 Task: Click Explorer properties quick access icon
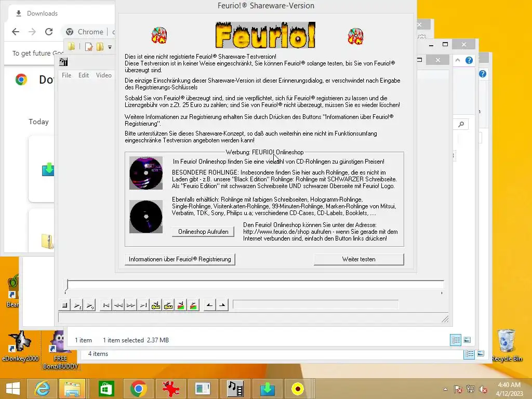click(x=89, y=47)
